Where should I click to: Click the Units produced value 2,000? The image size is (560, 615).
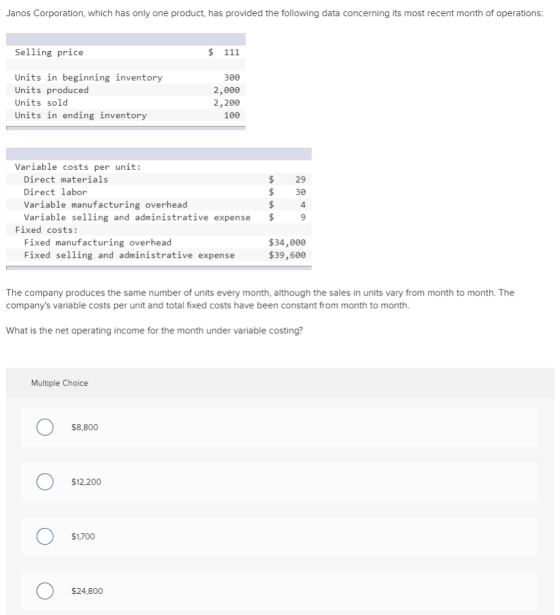coord(227,90)
